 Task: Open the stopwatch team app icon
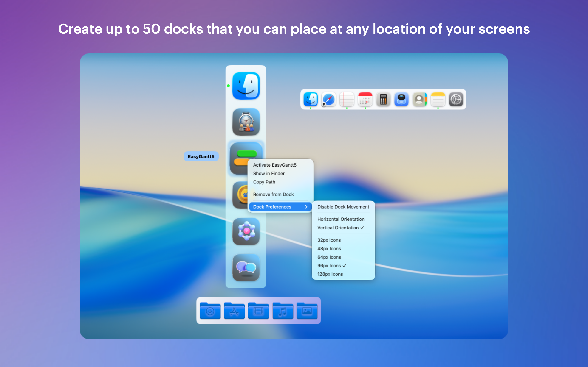click(x=246, y=122)
